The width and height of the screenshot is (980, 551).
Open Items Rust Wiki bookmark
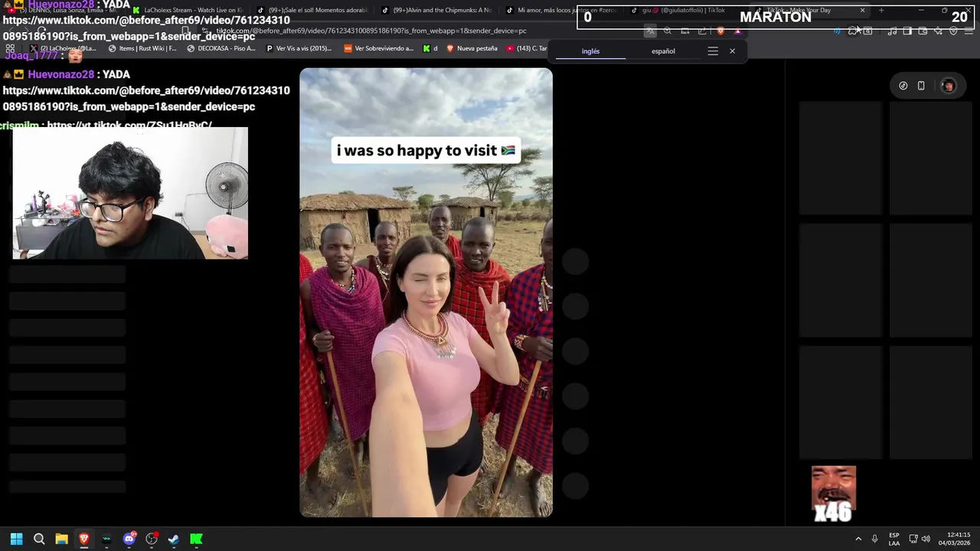[143, 48]
